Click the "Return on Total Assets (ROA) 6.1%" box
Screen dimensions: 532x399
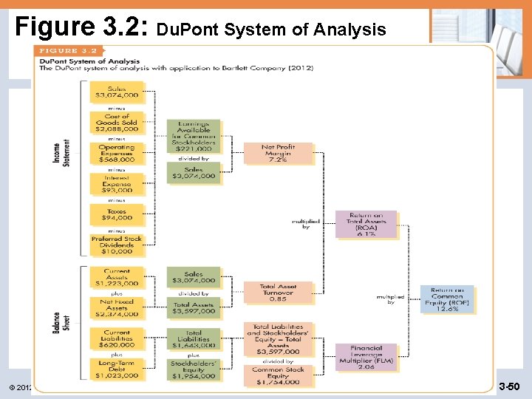366,225
